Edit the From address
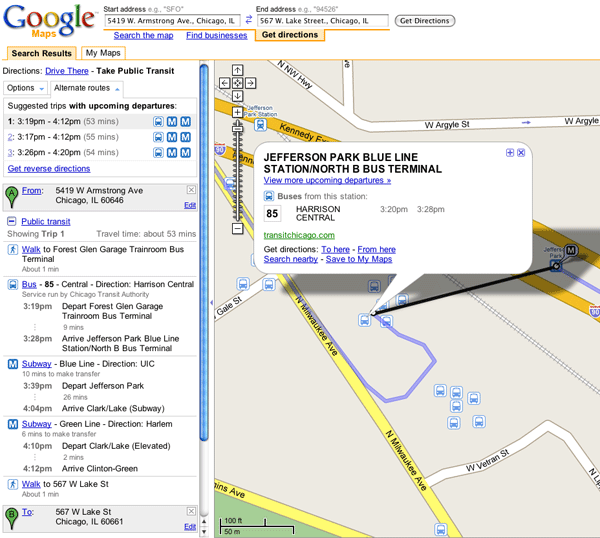The image size is (600, 538). tap(190, 205)
